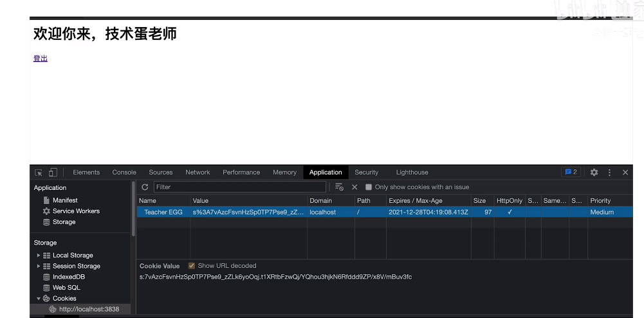
Task: Uncheck Show URL decoded checkbox
Action: pos(191,266)
